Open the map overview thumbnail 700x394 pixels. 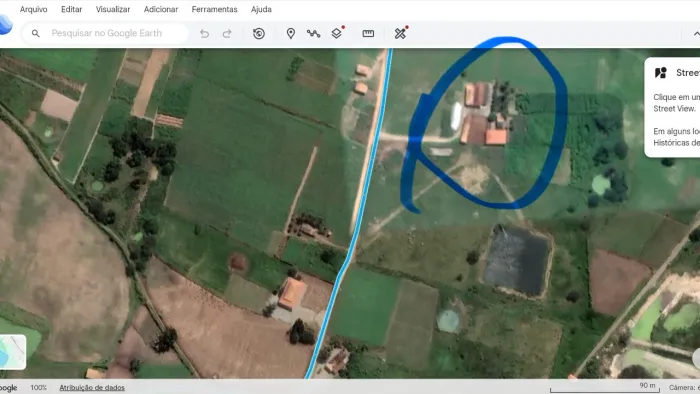12,352
